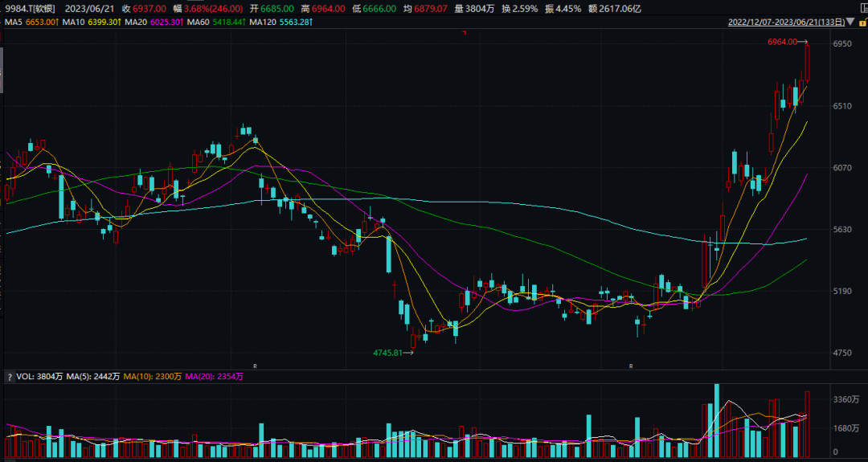868x462 pixels.
Task: Click the VOL 3804万 volume label
Action: tap(39, 376)
